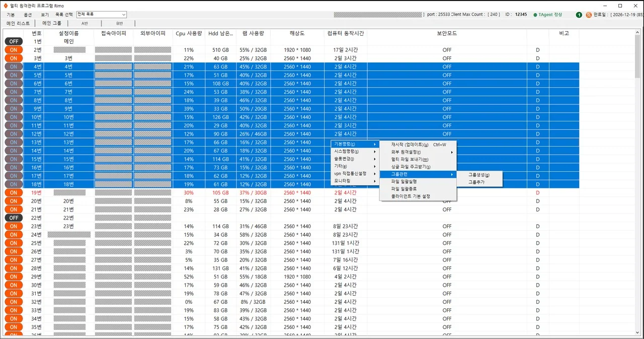Toggle the ON switch for row 29번
644x339 pixels.
click(14, 277)
